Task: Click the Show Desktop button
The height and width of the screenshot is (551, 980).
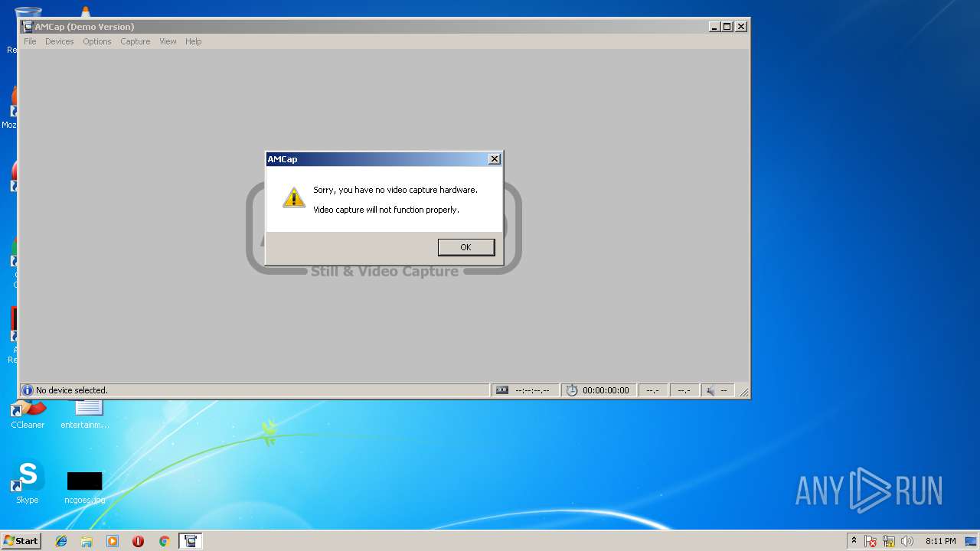Action: (972, 541)
